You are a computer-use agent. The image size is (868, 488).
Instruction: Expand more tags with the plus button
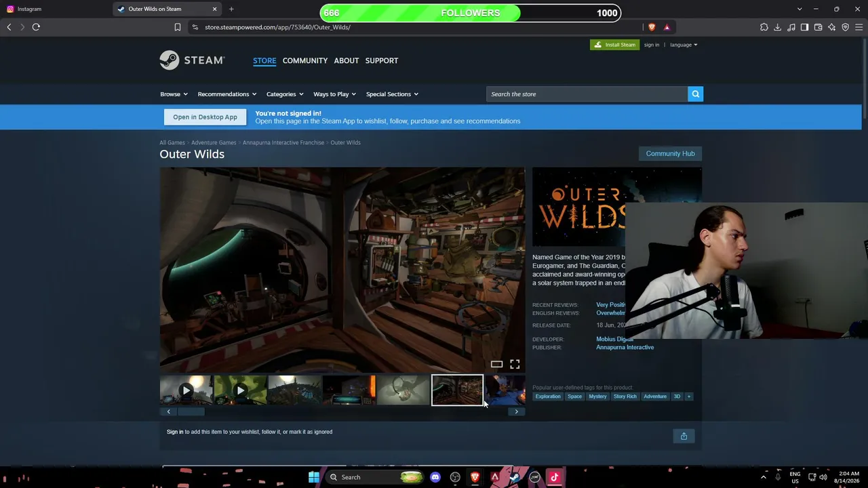[x=688, y=396]
